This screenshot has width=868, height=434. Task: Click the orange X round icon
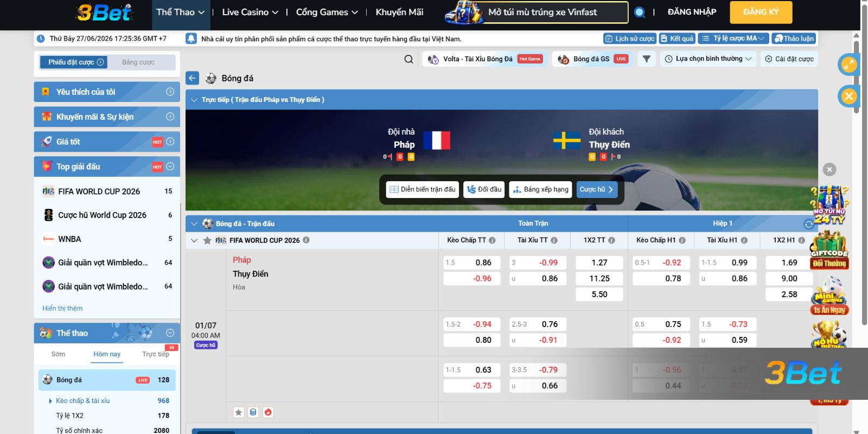coord(848,97)
